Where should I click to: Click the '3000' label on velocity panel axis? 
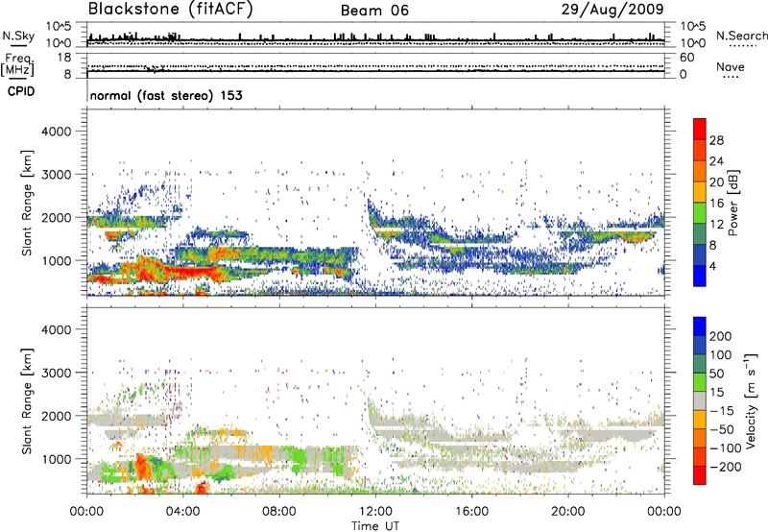click(56, 373)
